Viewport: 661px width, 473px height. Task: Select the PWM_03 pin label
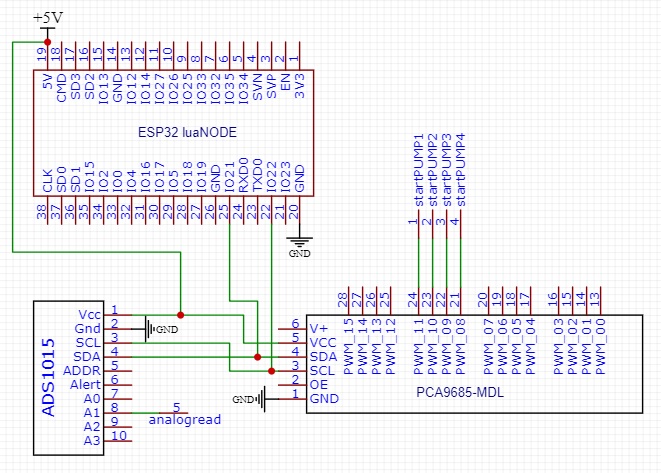click(x=558, y=347)
